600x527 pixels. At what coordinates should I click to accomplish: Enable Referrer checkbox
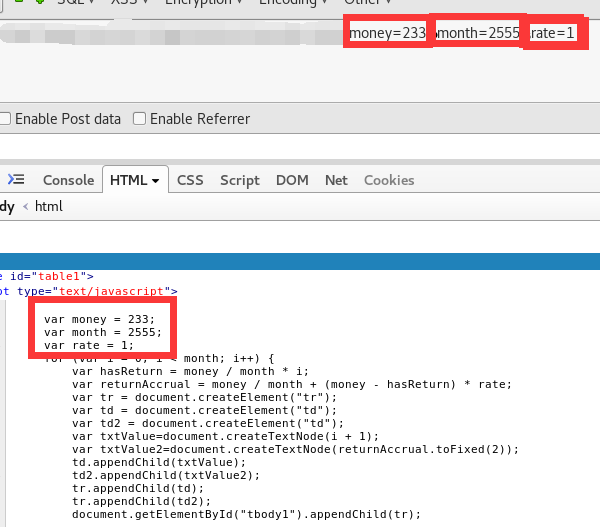click(x=140, y=119)
